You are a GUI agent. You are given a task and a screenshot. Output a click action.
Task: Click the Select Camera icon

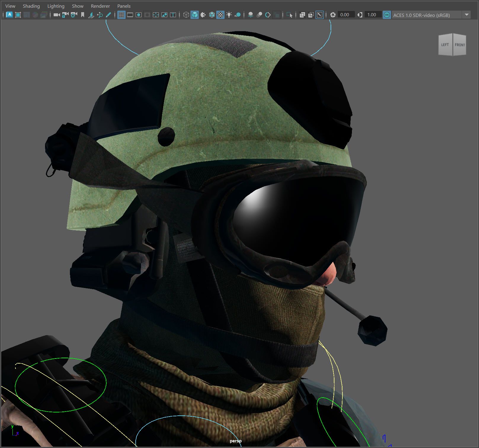coord(57,15)
